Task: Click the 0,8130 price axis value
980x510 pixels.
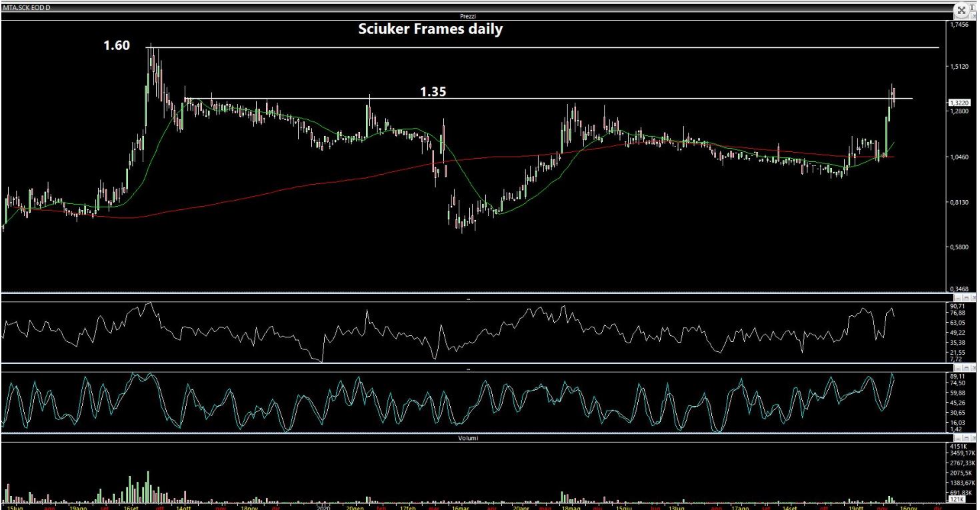Action: [960, 202]
